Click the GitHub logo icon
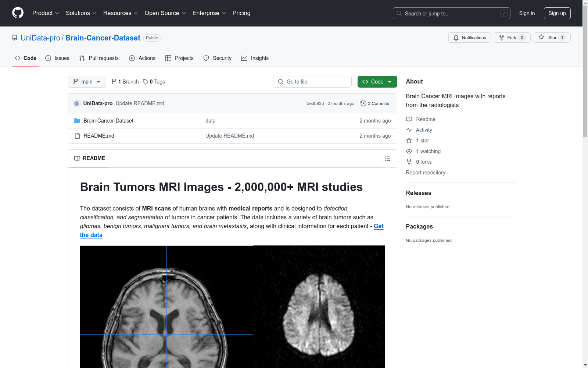The height and width of the screenshot is (368, 588). pyautogui.click(x=18, y=13)
